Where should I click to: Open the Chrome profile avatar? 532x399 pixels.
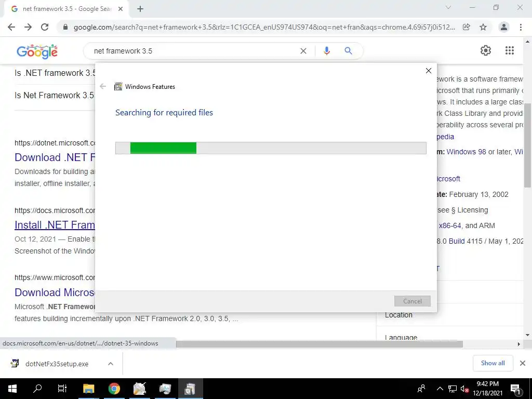504,27
